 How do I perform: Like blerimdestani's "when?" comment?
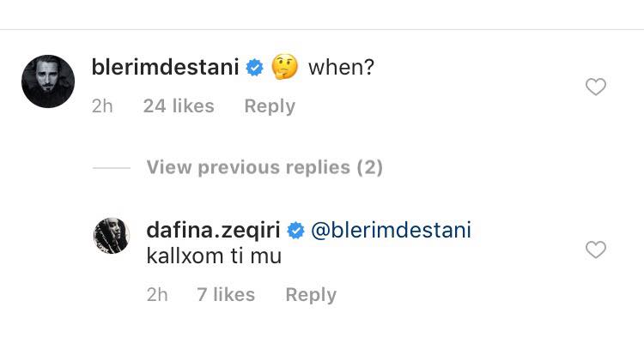tap(596, 87)
